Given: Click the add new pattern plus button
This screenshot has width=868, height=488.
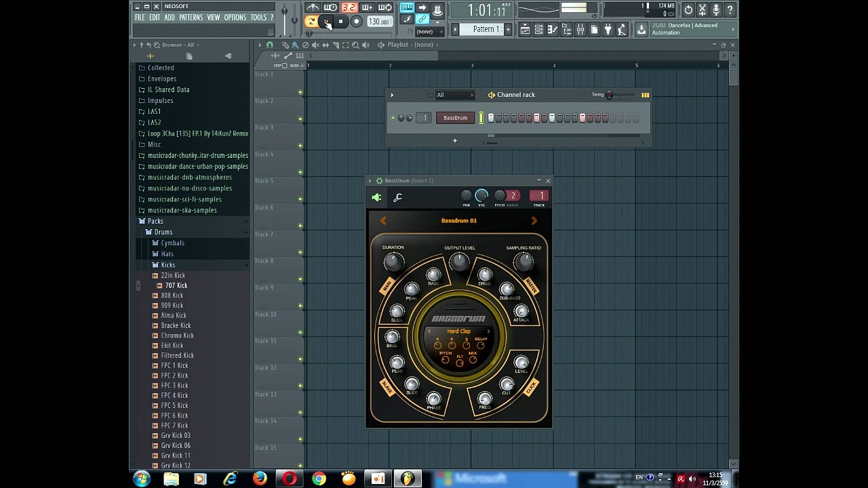Looking at the screenshot, I should tap(507, 29).
